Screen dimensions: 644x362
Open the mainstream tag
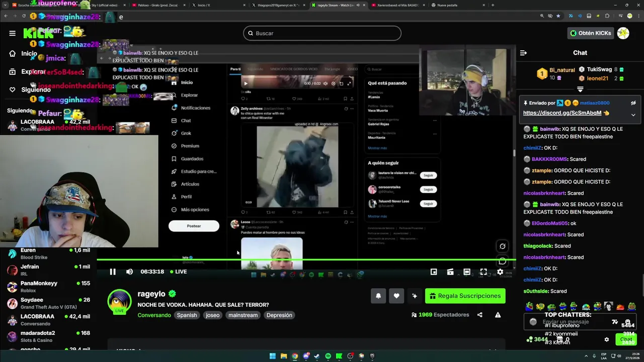243,315
